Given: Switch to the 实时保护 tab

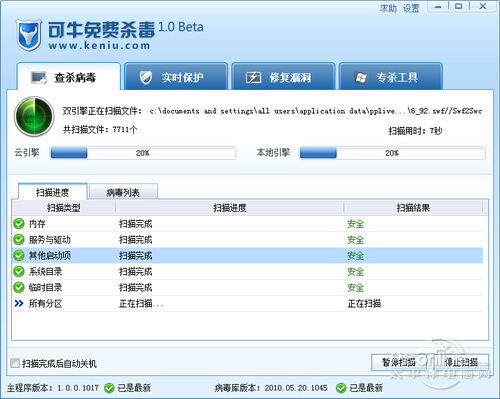Looking at the screenshot, I should point(176,76).
